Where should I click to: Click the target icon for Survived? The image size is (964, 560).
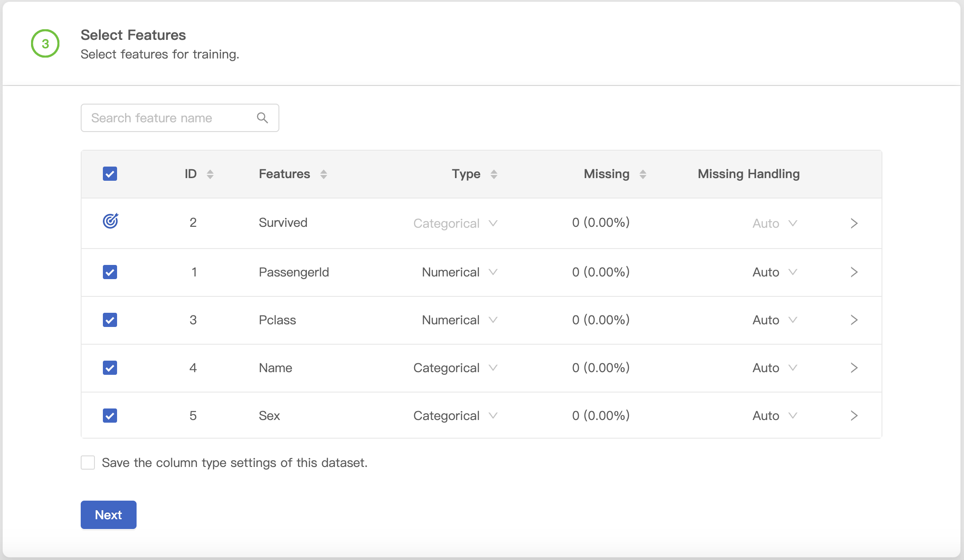tap(110, 221)
